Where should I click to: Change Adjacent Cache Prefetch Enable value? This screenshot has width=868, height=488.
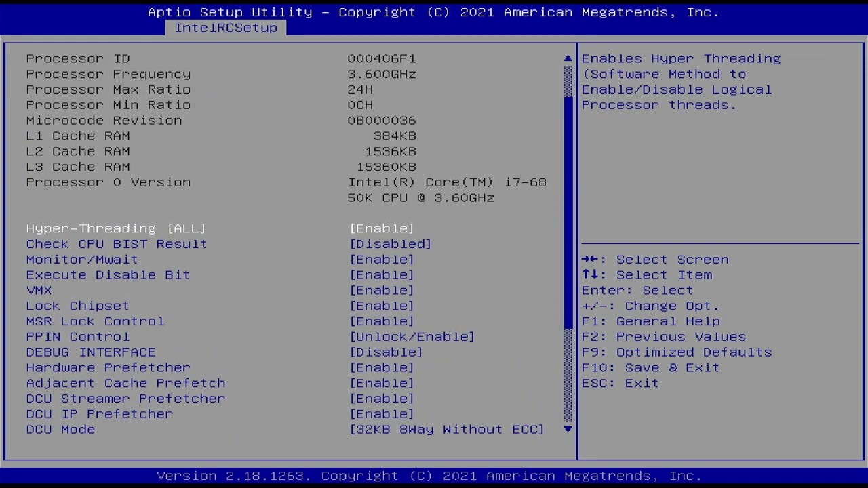click(x=381, y=383)
